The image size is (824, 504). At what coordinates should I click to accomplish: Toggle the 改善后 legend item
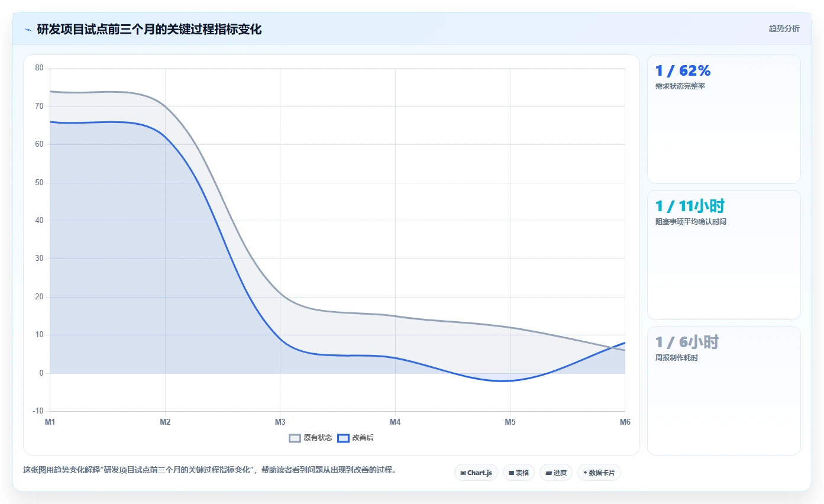click(x=356, y=438)
